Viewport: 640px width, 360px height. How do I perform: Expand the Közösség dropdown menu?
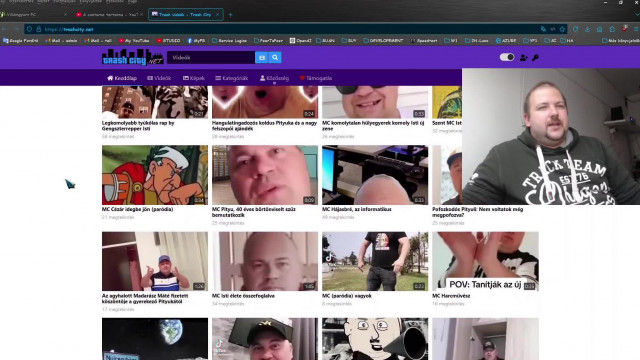point(274,78)
